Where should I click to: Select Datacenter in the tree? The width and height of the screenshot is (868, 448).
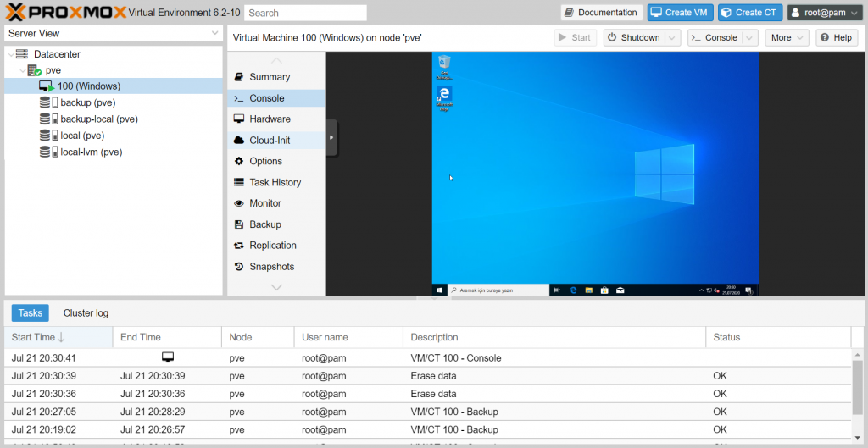click(x=57, y=54)
